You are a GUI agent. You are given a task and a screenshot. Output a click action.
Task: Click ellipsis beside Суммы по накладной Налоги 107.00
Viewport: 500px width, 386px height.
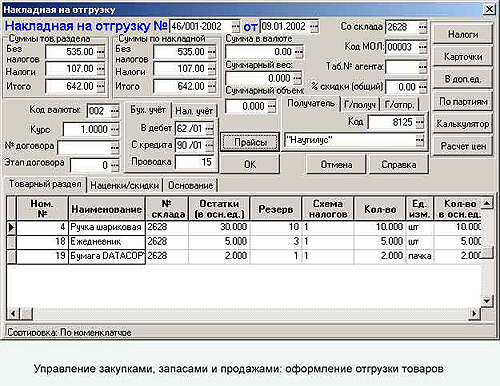point(211,69)
